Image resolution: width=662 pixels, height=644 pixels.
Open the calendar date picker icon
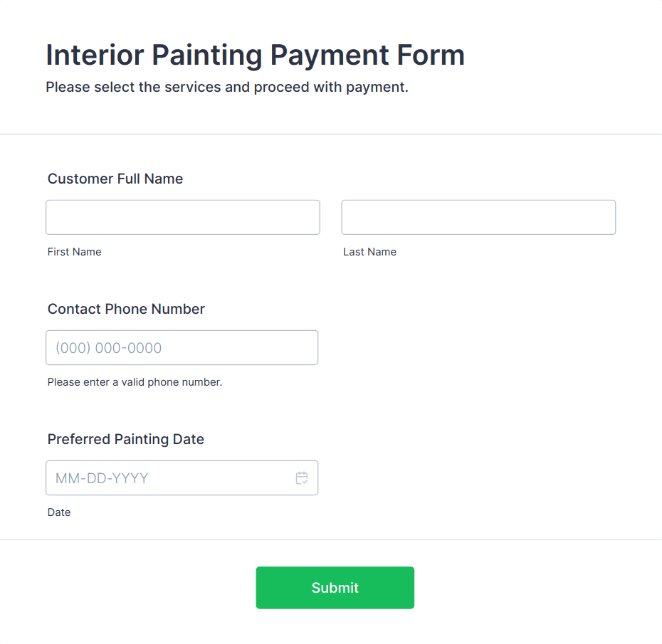[x=301, y=477]
